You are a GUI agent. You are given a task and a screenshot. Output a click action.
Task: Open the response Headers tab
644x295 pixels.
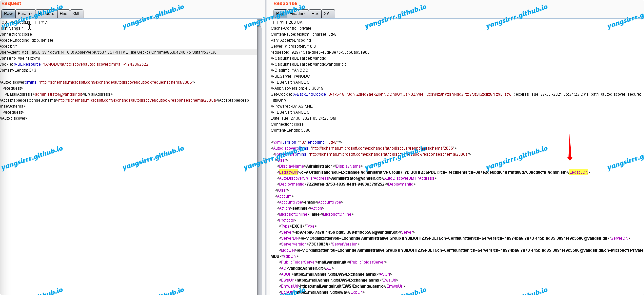(298, 14)
